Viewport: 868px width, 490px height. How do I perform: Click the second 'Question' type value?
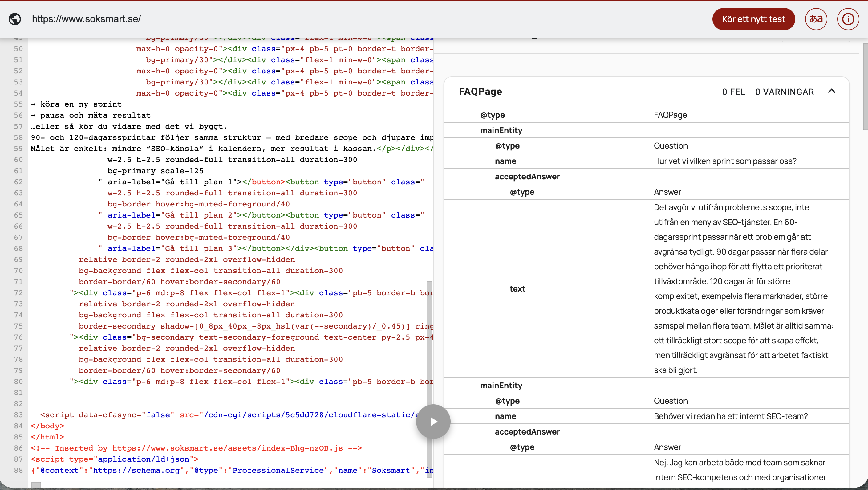pyautogui.click(x=671, y=401)
